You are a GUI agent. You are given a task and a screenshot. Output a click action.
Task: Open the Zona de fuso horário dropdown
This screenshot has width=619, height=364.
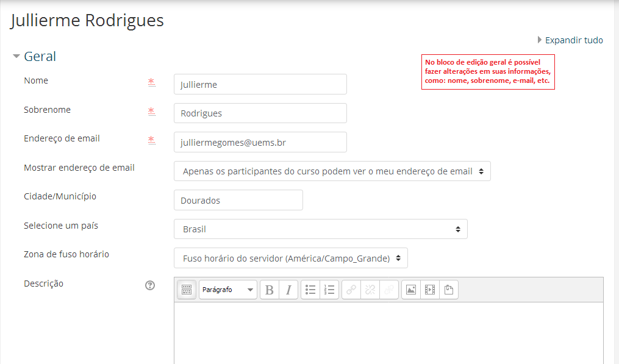[290, 258]
